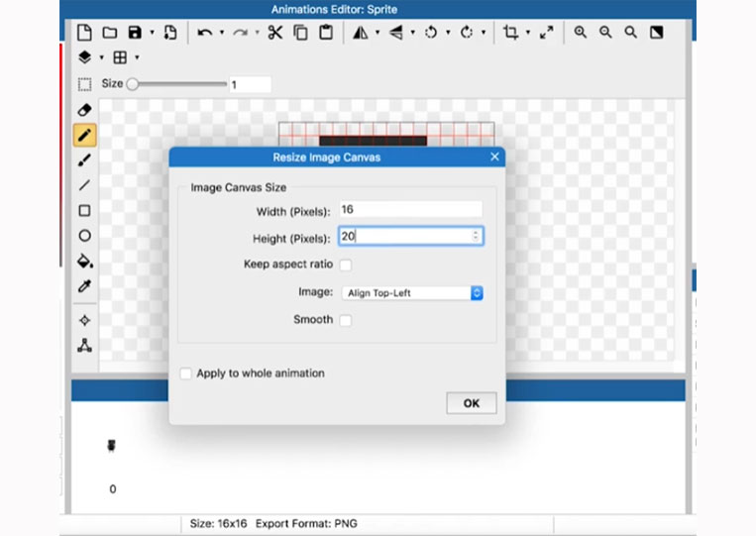
Task: Select the Pencil tool
Action: click(85, 135)
